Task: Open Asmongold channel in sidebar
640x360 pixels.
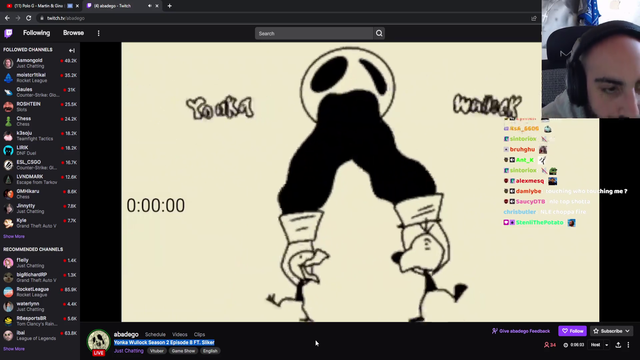Action: [x=40, y=63]
